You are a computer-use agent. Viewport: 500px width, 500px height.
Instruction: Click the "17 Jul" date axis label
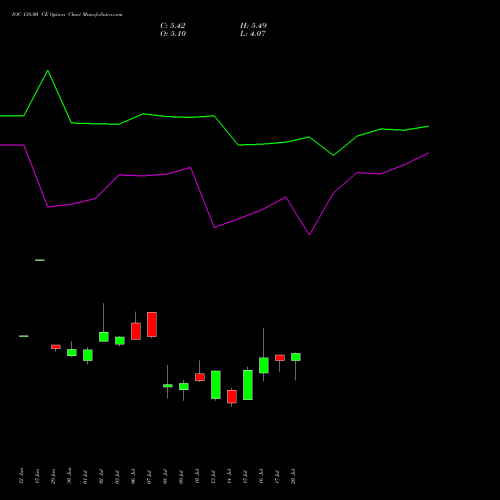pyautogui.click(x=278, y=477)
